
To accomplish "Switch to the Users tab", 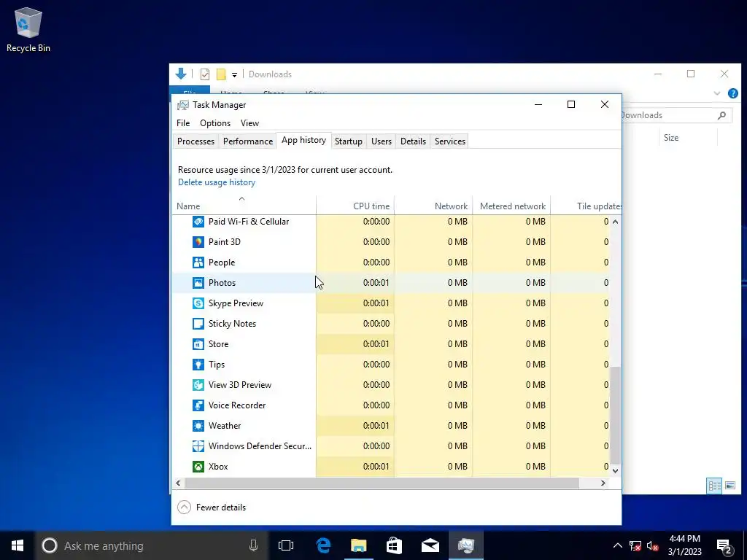I will pos(381,141).
